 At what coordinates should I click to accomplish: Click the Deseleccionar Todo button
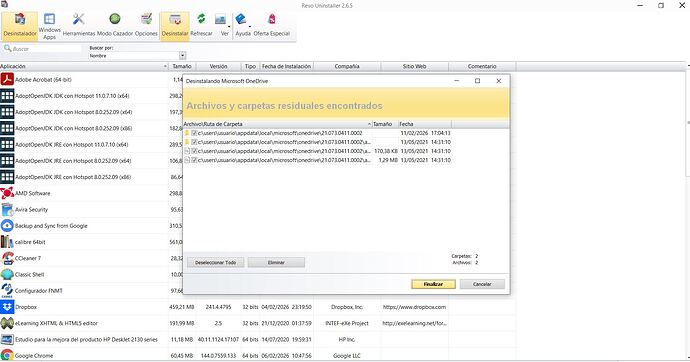pyautogui.click(x=216, y=263)
